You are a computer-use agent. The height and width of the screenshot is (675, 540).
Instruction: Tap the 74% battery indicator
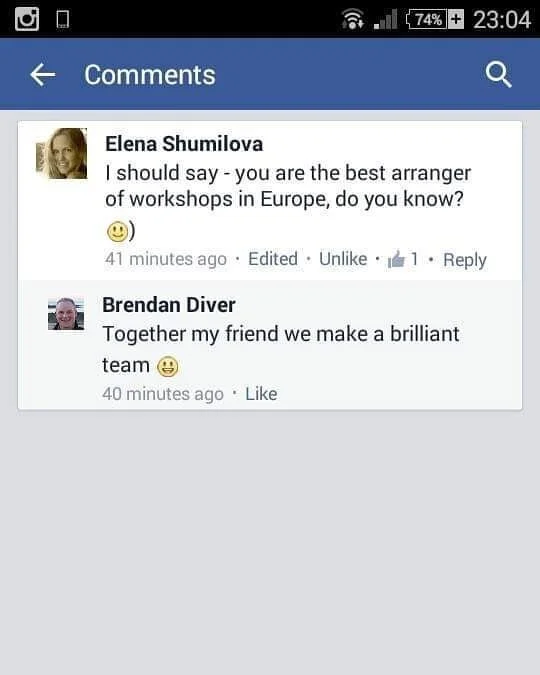435,20
